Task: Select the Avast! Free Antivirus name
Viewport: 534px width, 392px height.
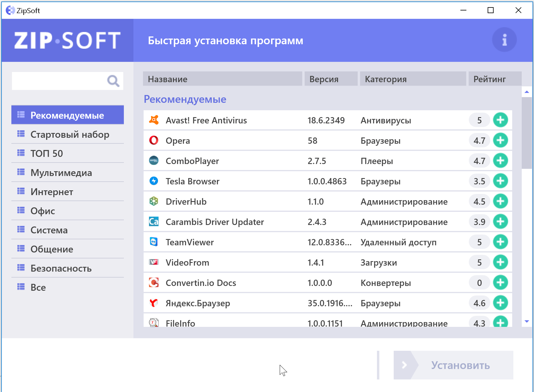Action: [206, 120]
